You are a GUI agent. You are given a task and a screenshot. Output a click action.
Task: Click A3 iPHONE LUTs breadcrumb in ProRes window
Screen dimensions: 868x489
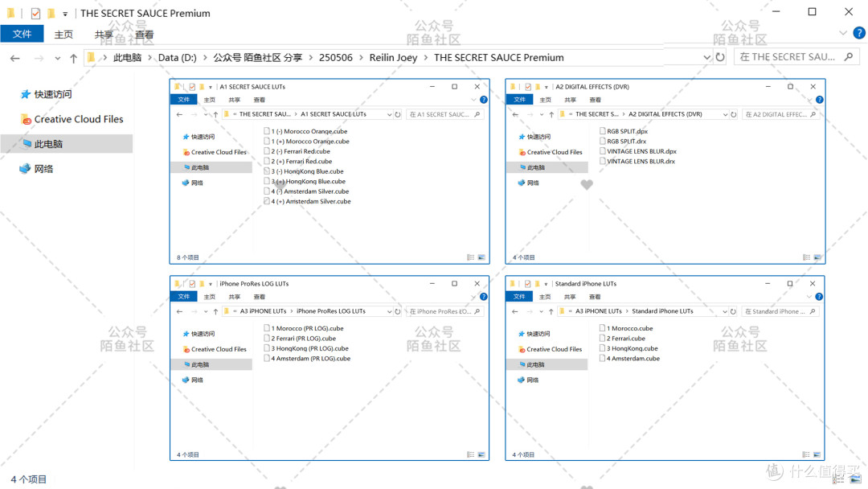[x=263, y=311]
